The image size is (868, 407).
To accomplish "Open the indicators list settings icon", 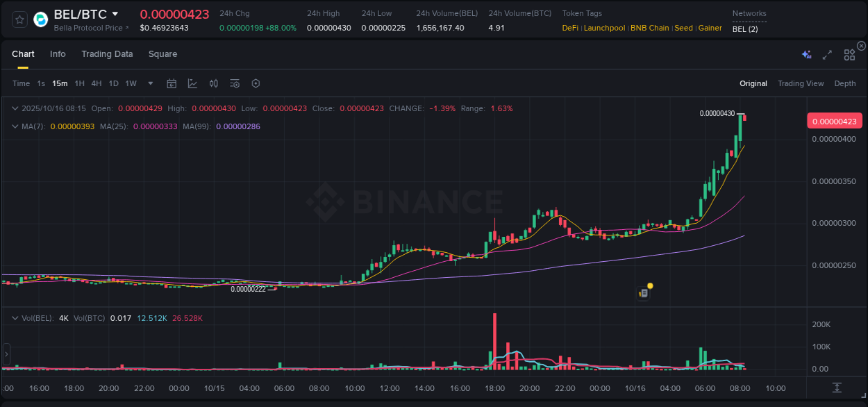I will coord(234,83).
